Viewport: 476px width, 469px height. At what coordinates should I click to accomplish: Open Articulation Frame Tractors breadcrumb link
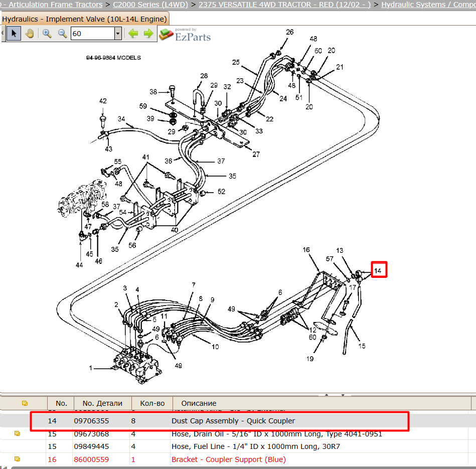[x=52, y=4]
